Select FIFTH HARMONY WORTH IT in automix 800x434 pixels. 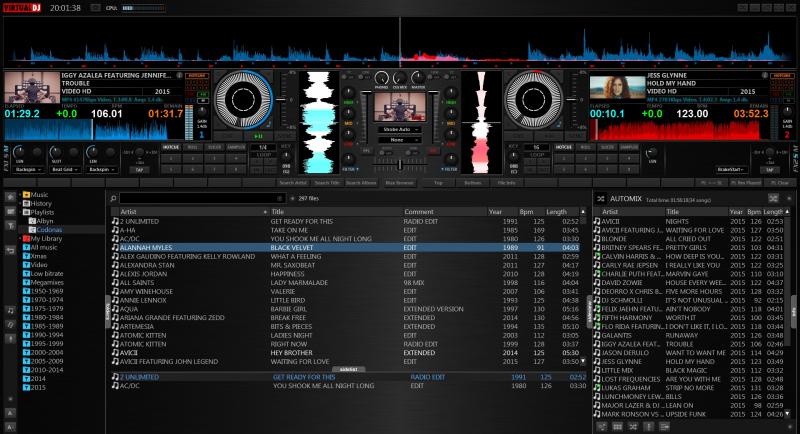pyautogui.click(x=689, y=318)
